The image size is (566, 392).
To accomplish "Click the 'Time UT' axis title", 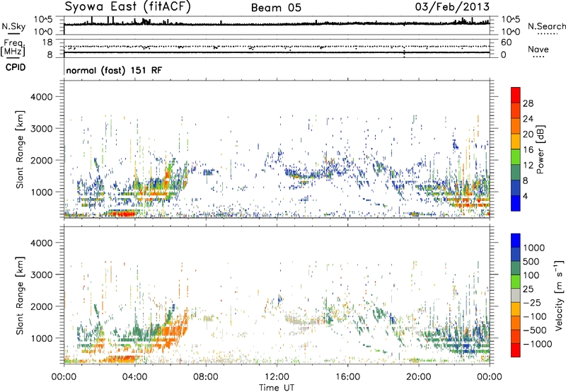I will (x=277, y=387).
